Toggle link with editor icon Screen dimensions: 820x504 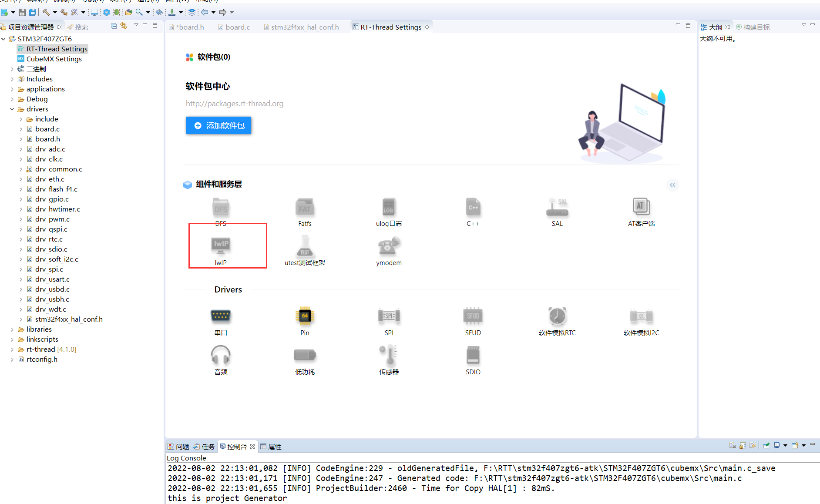(124, 26)
